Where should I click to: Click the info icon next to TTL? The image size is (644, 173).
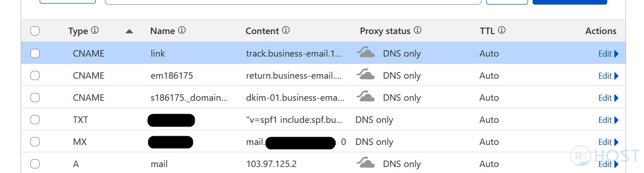[502, 30]
